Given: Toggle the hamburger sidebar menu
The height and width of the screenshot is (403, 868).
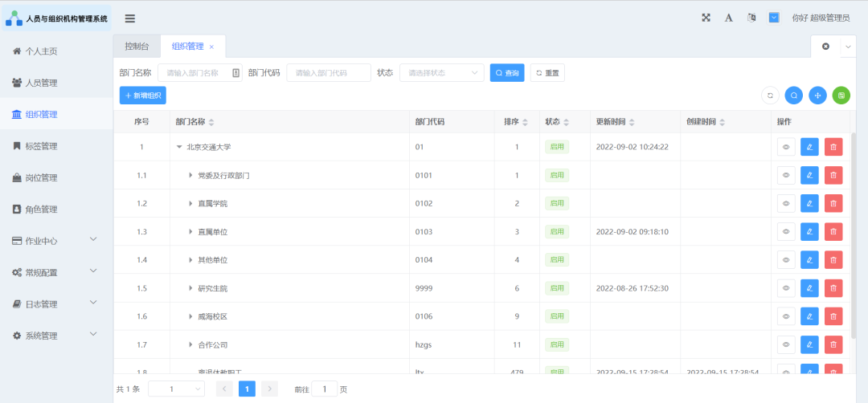Looking at the screenshot, I should point(130,18).
